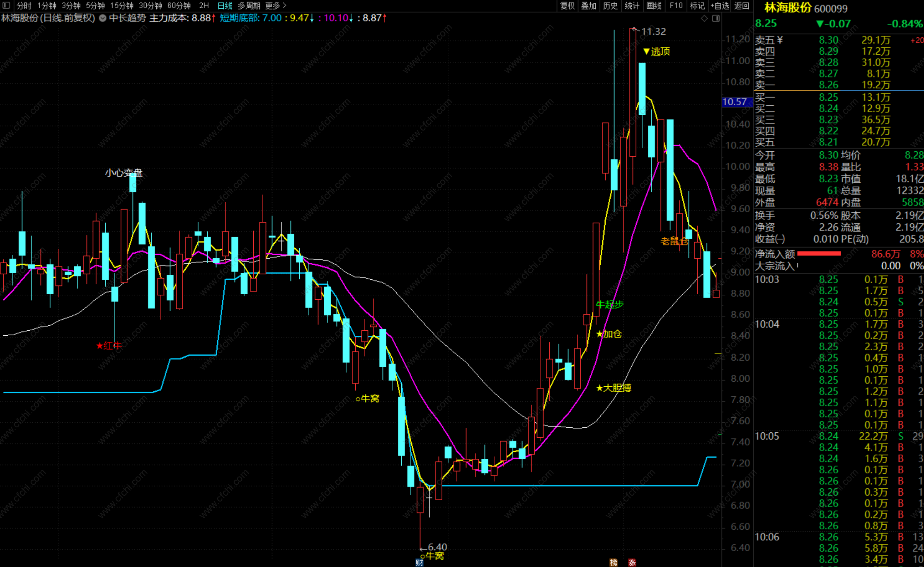Switch to the 分时 intraday tab
The width and height of the screenshot is (924, 567).
pos(24,5)
